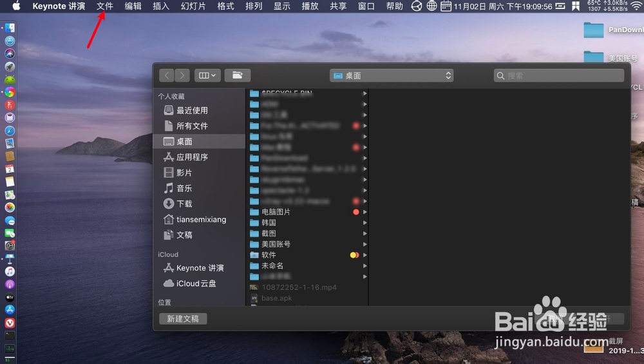Open the 文件 menu in the menu bar

[x=105, y=6]
